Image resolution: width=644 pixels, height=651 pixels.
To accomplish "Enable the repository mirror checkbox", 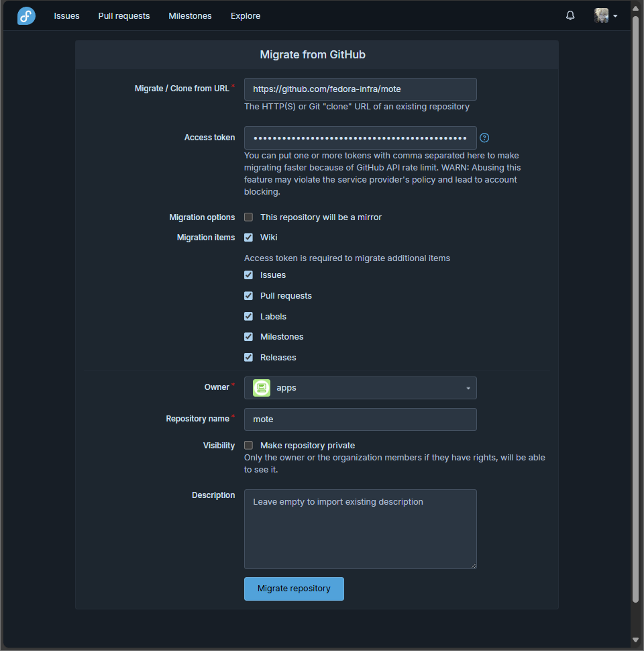I will pyautogui.click(x=249, y=217).
